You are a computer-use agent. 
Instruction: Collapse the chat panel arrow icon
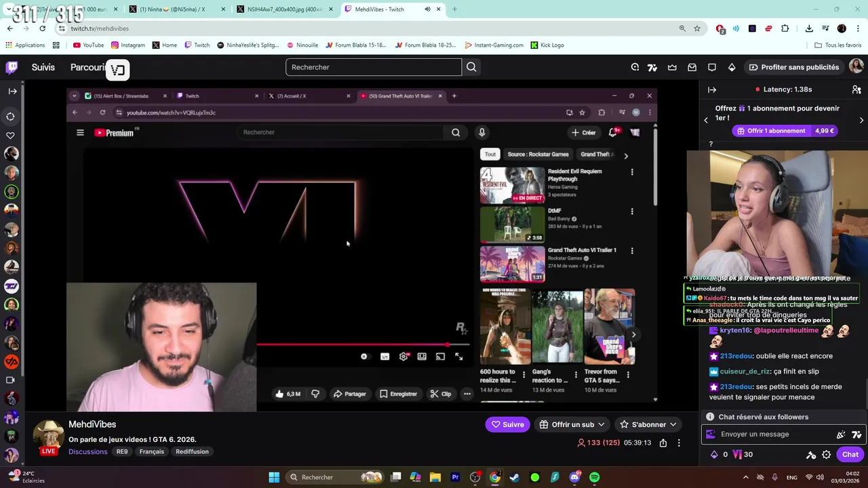712,89
